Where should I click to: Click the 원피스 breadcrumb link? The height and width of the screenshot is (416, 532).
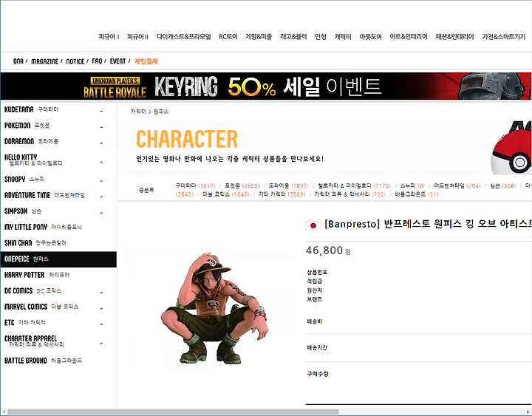click(161, 112)
